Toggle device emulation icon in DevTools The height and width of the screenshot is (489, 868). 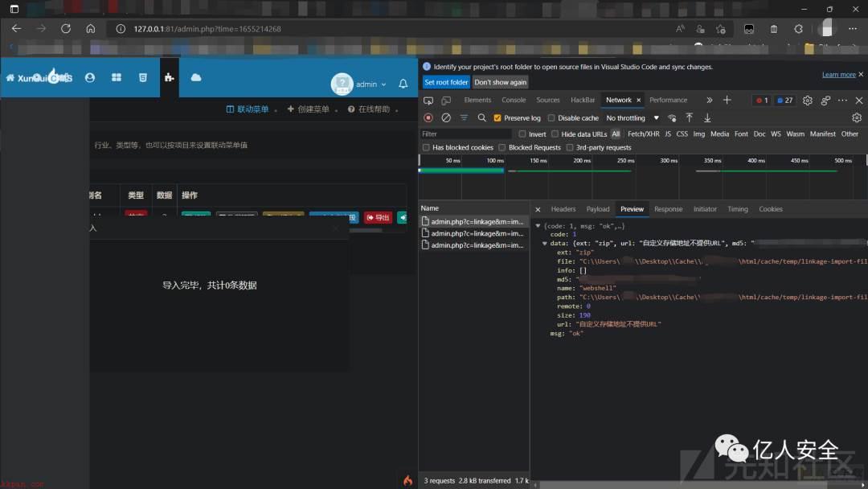coord(446,101)
